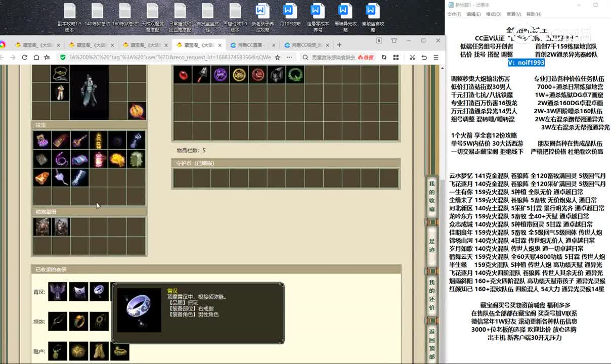Viewport: 611px width, 364px height.
Task: Switch to the first 藏宝阁 browser tab
Action: tap(37, 45)
